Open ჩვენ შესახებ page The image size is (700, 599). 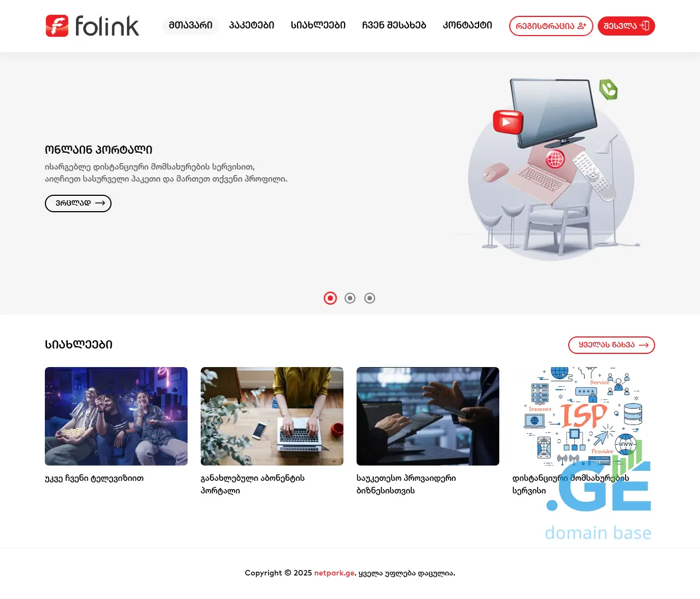[394, 26]
